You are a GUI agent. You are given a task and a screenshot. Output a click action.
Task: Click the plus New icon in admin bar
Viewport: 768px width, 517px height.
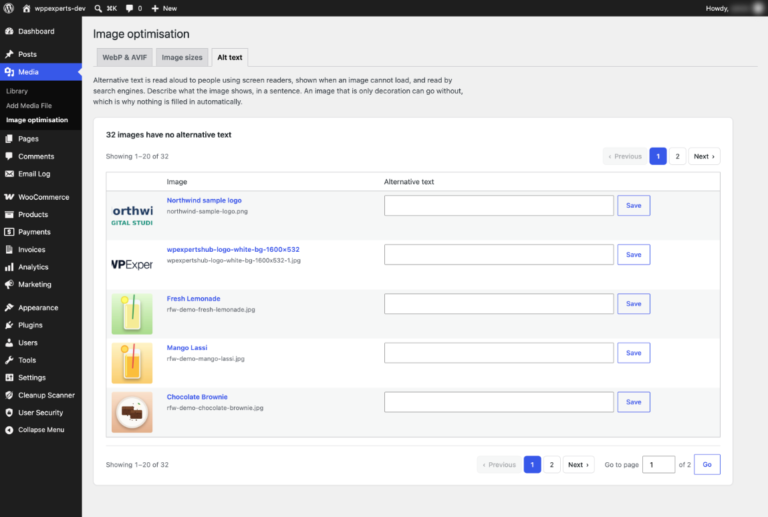coord(155,8)
